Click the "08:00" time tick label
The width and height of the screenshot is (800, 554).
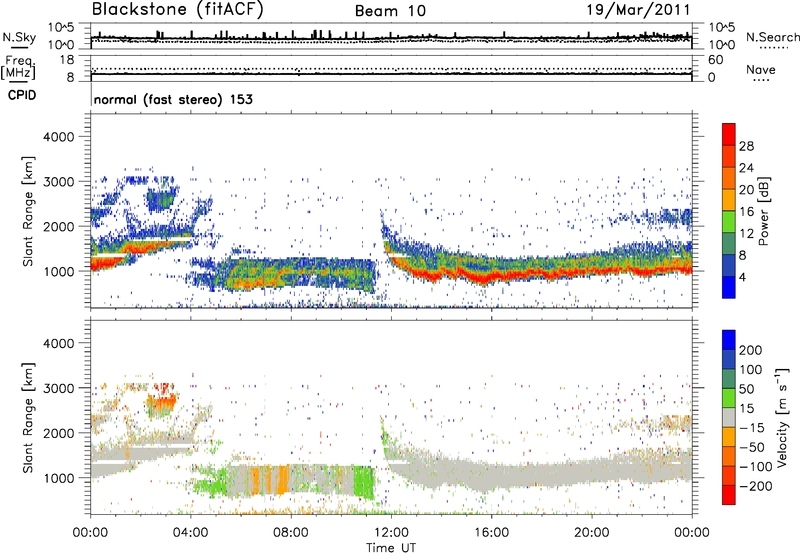(291, 533)
